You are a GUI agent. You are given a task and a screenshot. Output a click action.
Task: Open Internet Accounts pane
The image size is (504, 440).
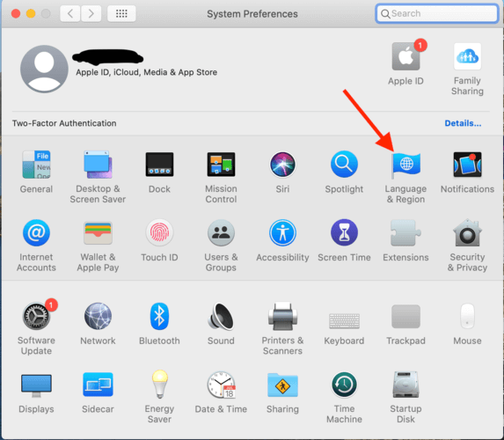[36, 232]
